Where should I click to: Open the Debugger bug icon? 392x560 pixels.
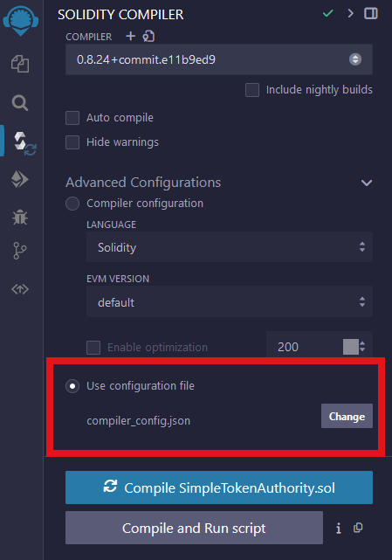(20, 217)
